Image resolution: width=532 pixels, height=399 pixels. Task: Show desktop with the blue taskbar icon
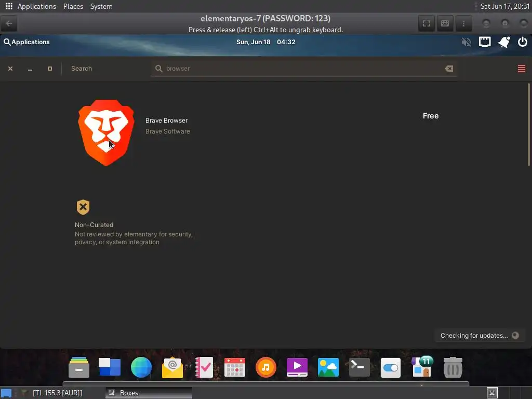6,393
